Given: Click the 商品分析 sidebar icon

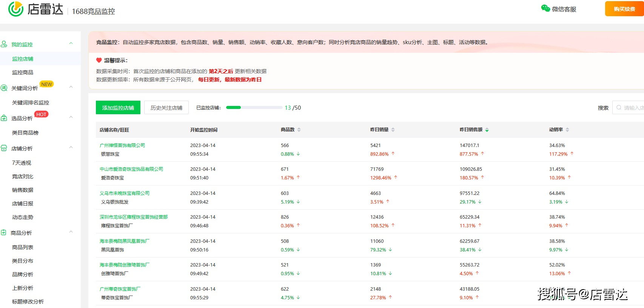Looking at the screenshot, I should [x=4, y=233].
